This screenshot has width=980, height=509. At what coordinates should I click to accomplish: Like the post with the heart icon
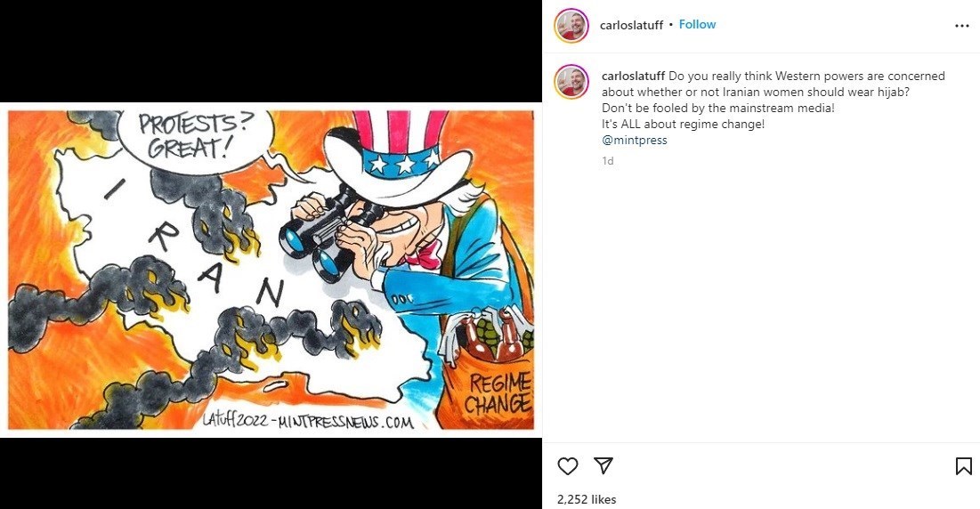568,466
